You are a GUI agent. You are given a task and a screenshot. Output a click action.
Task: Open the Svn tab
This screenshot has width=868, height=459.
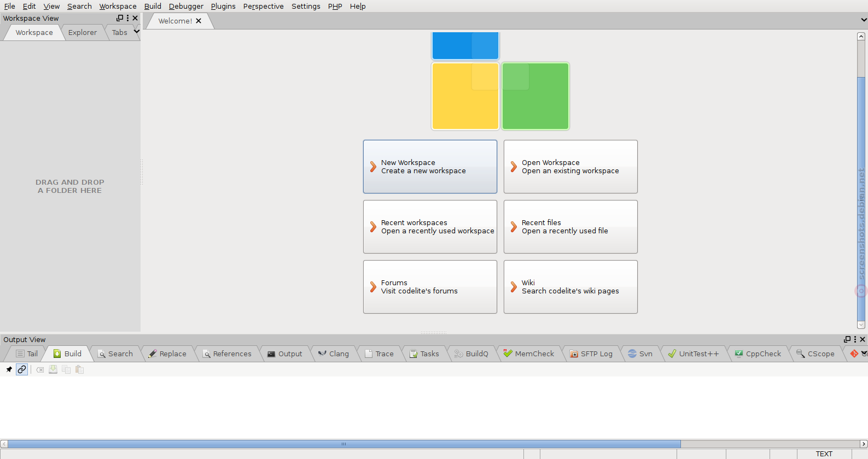640,354
